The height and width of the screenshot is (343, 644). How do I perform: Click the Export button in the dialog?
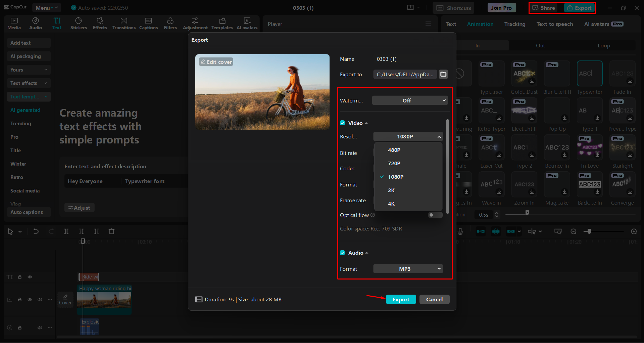[x=401, y=299]
